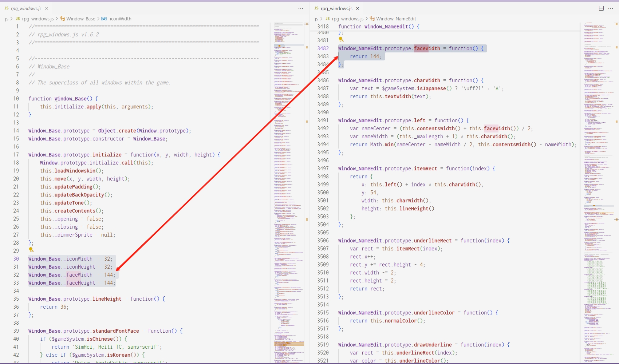Click _iconWidth on line 30
619x364 pixels.
coord(78,259)
